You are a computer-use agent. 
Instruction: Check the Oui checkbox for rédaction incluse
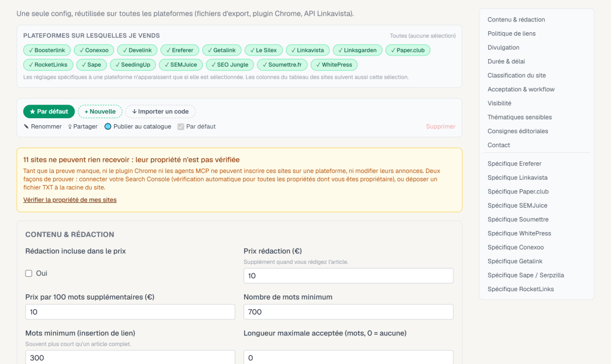pyautogui.click(x=29, y=273)
